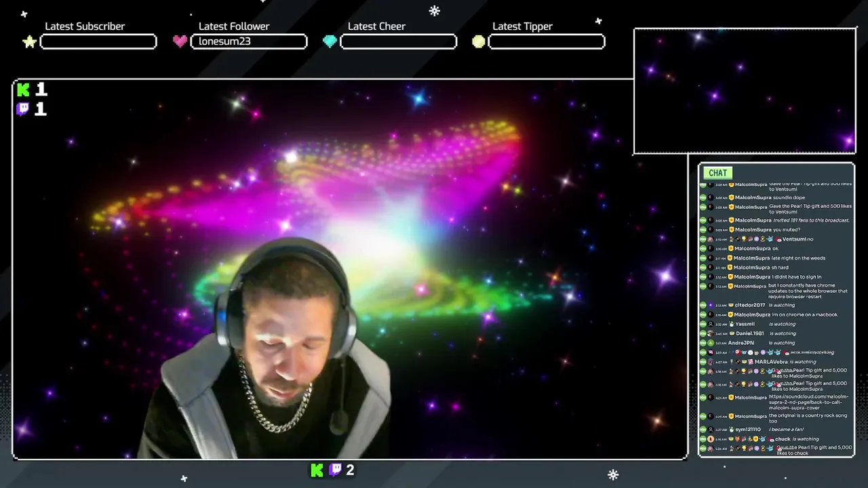The height and width of the screenshot is (488, 868).
Task: Click the shield badge on the 'soundin dope' message
Action: (732, 198)
